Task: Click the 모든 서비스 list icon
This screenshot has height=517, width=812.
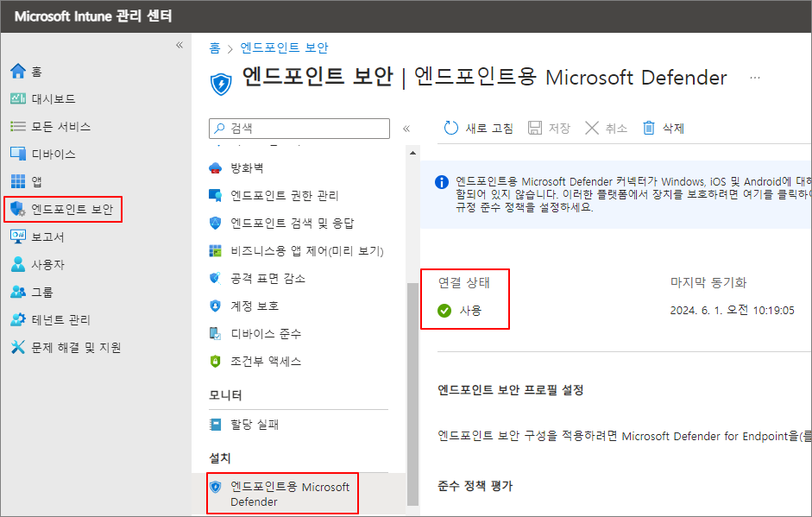Action: (18, 126)
